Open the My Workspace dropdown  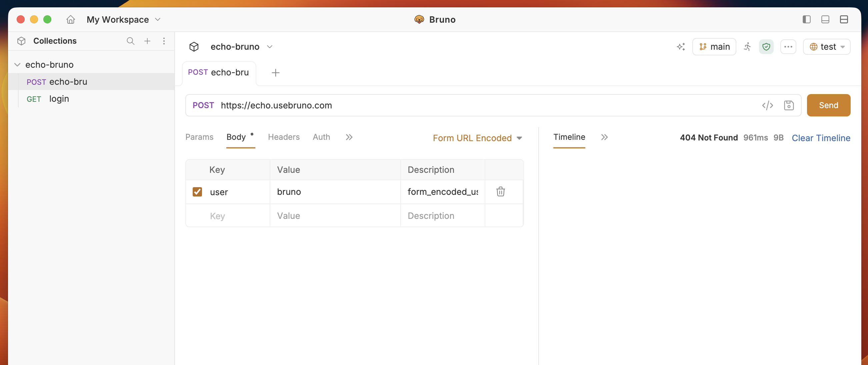click(123, 20)
